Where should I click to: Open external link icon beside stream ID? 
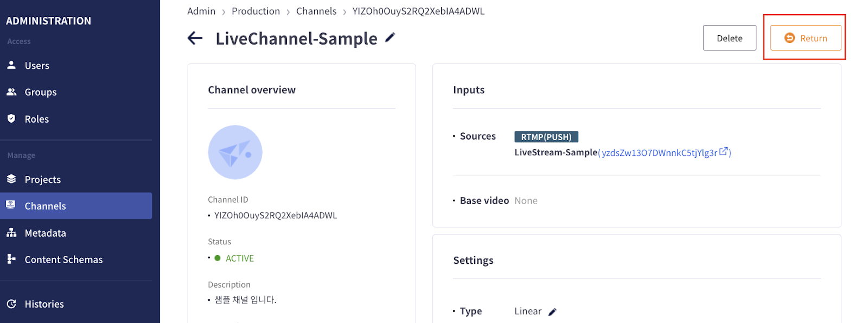tap(723, 151)
